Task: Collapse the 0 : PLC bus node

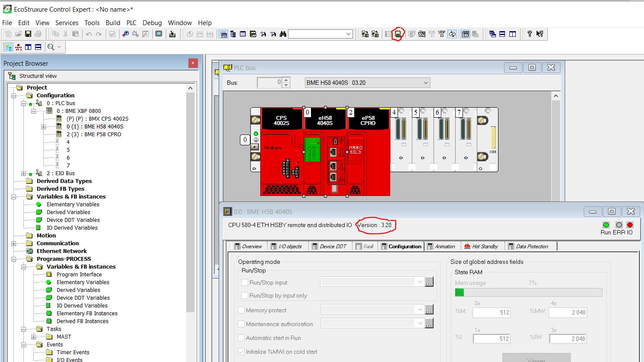Action: pyautogui.click(x=24, y=103)
